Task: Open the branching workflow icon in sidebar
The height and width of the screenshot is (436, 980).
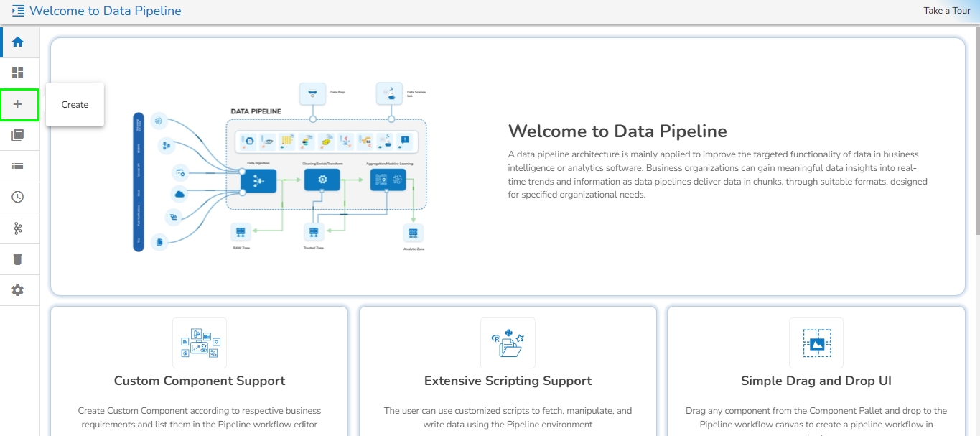Action: coord(18,228)
